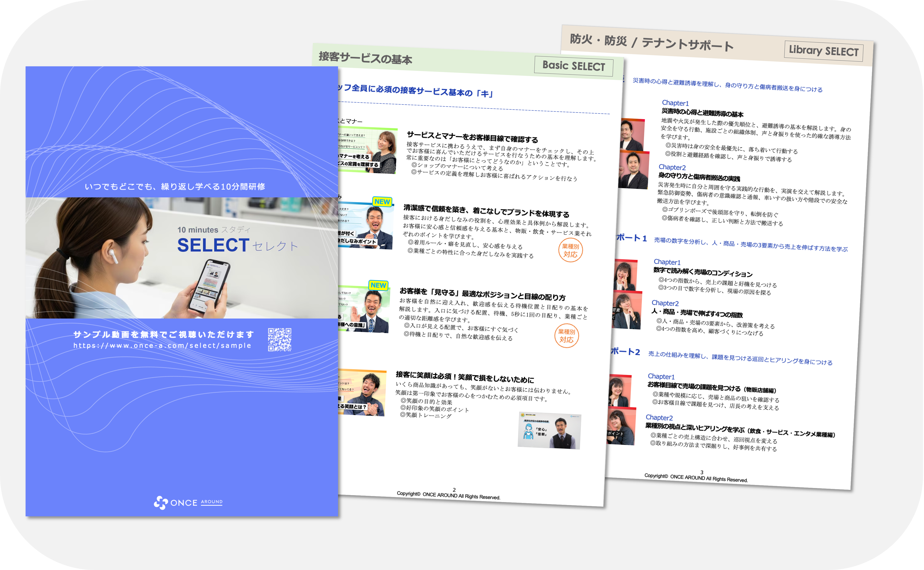Image resolution: width=924 pixels, height=570 pixels.
Task: Click the サンプル動画を無料でご視聴いただけます text
Action: (163, 334)
